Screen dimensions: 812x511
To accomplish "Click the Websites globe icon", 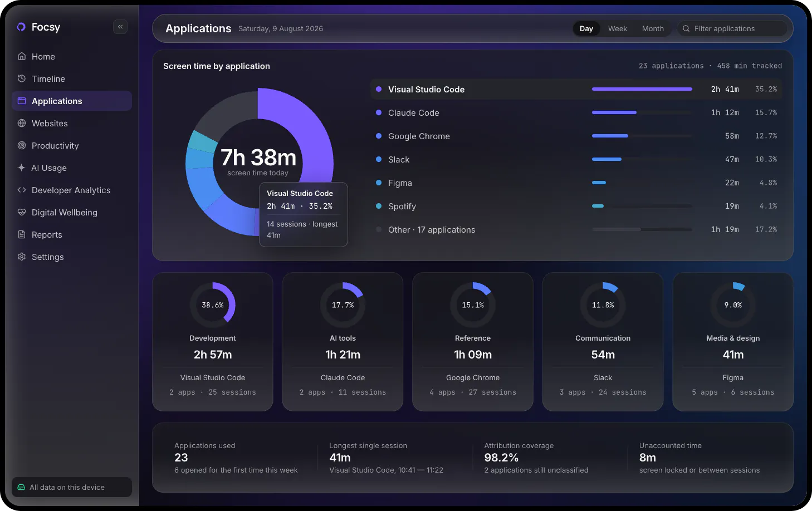I will pos(22,123).
